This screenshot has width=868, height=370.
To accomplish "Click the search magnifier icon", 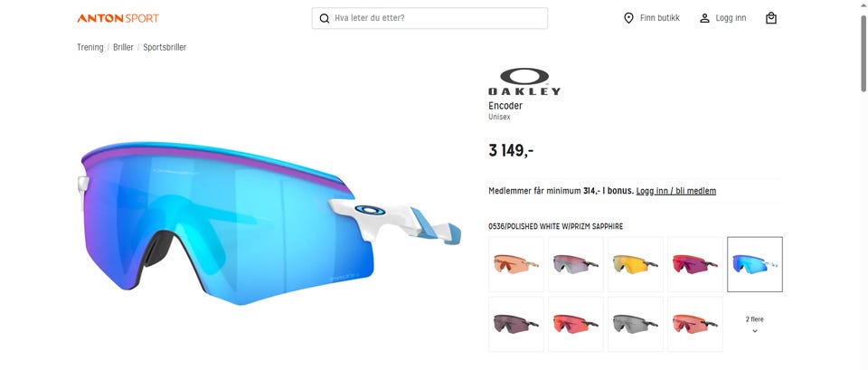I will (325, 18).
